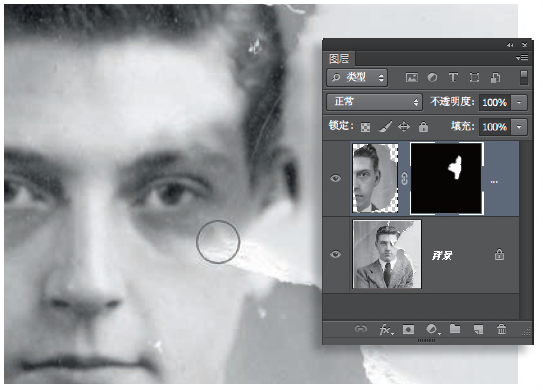Lock layer position move icon
This screenshot has width=543, height=390.
click(404, 127)
